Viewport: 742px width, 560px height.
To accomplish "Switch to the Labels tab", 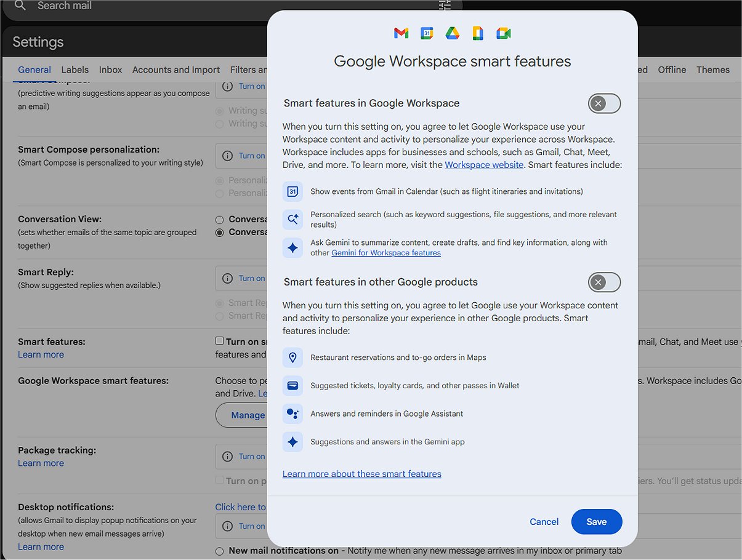I will click(x=75, y=70).
